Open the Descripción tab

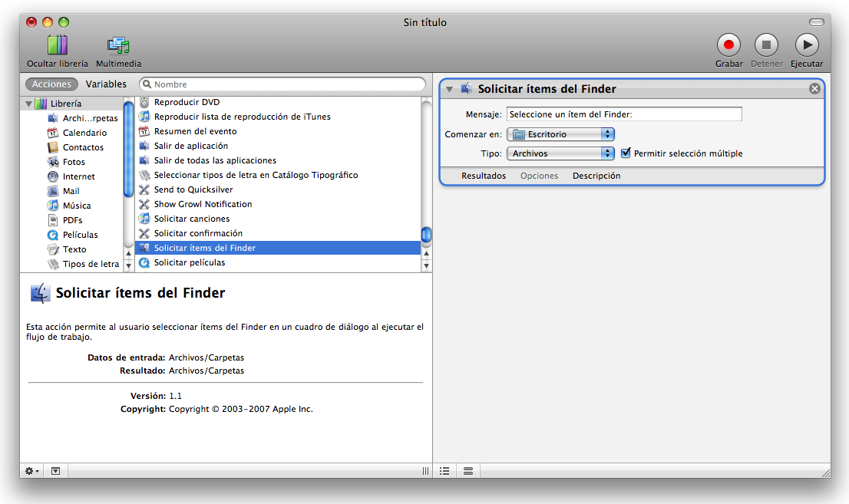596,176
